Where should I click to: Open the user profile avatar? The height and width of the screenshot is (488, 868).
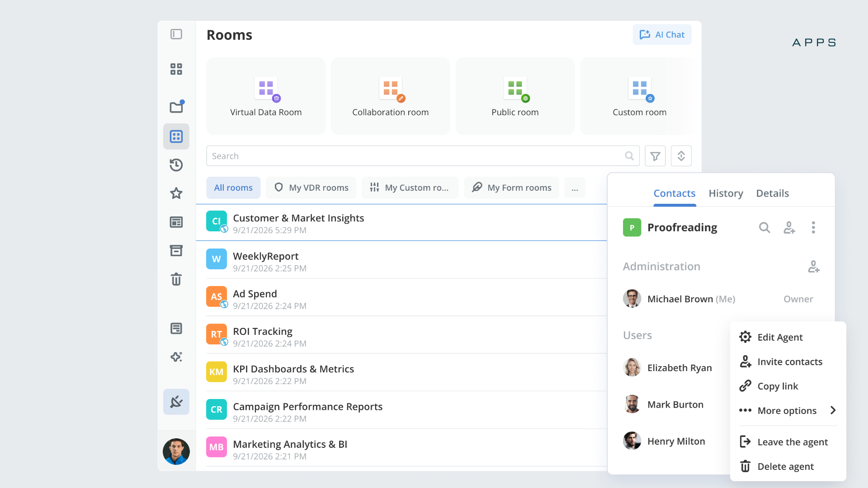tap(176, 451)
